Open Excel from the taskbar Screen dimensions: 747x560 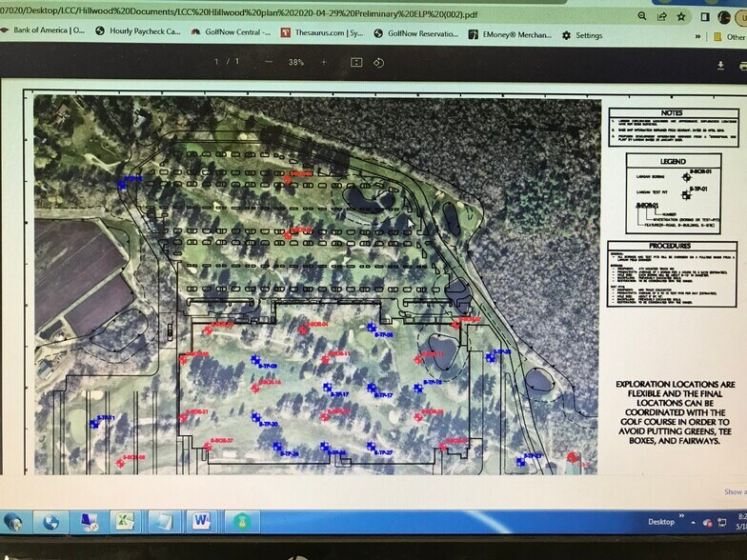click(x=124, y=521)
